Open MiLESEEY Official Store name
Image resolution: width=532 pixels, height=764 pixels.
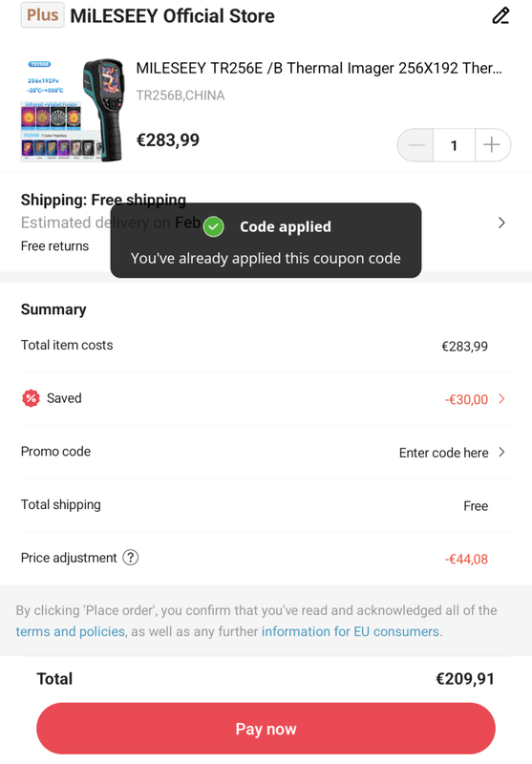tap(172, 16)
